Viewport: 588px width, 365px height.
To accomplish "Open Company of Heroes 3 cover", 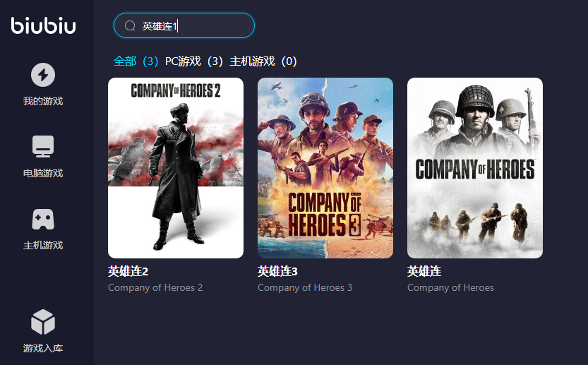I will [325, 168].
